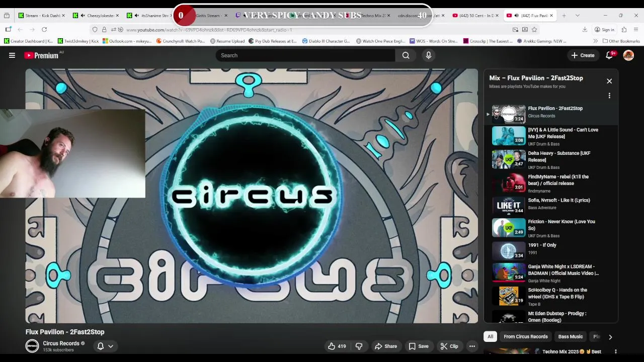The height and width of the screenshot is (362, 644).
Task: Create a Clip of this video
Action: (449, 346)
